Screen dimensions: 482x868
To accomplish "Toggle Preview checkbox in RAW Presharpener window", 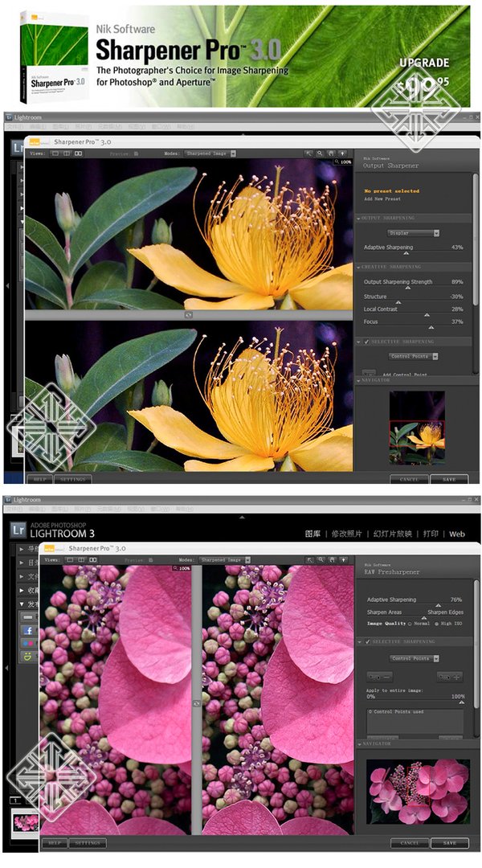I will click(x=150, y=559).
